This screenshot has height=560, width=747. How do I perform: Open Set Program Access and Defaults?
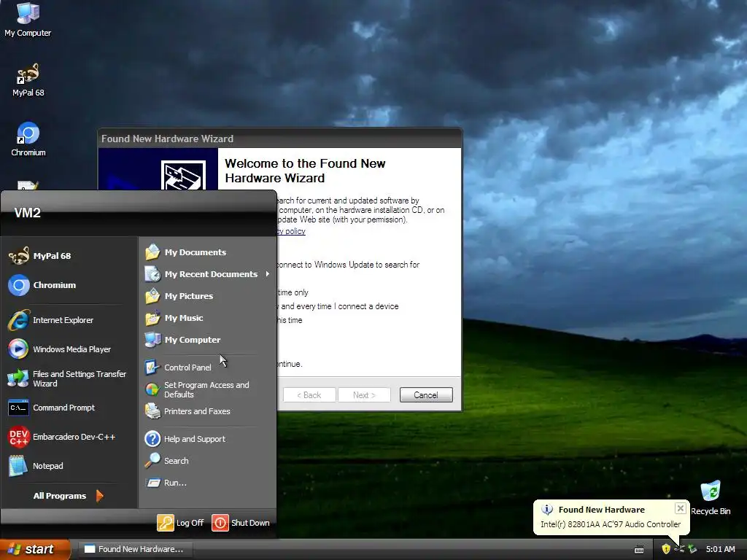tap(207, 389)
